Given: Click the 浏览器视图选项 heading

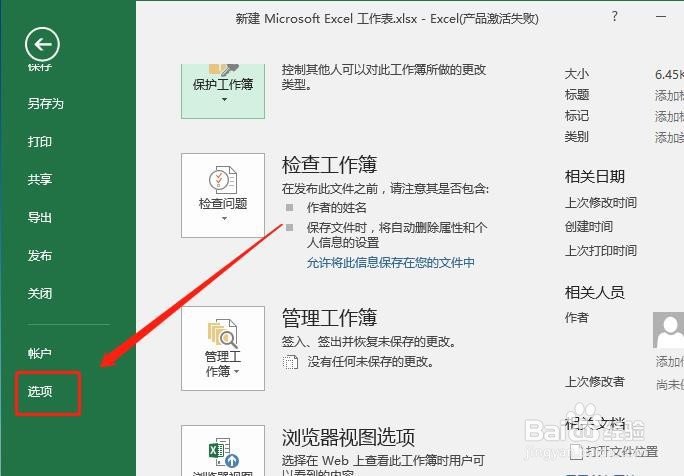Looking at the screenshot, I should click(x=349, y=437).
